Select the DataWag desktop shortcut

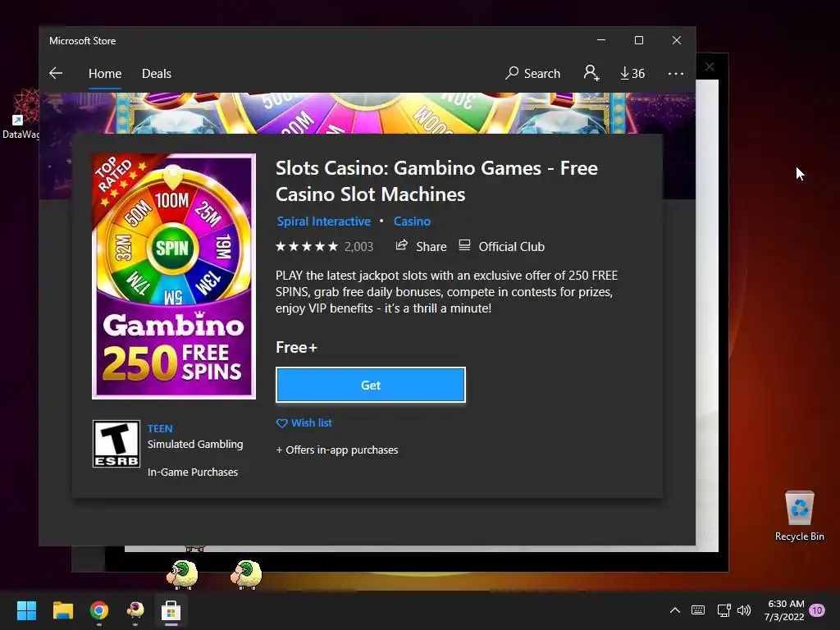[x=21, y=114]
